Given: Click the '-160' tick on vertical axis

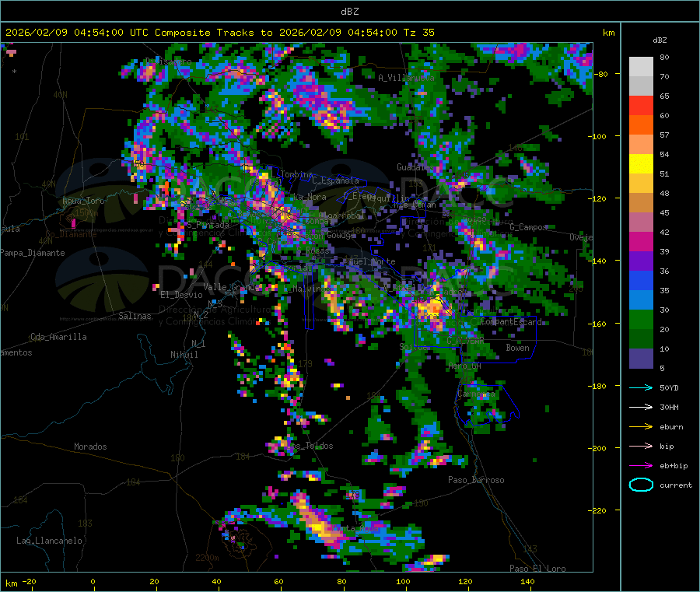Looking at the screenshot, I should 599,324.
